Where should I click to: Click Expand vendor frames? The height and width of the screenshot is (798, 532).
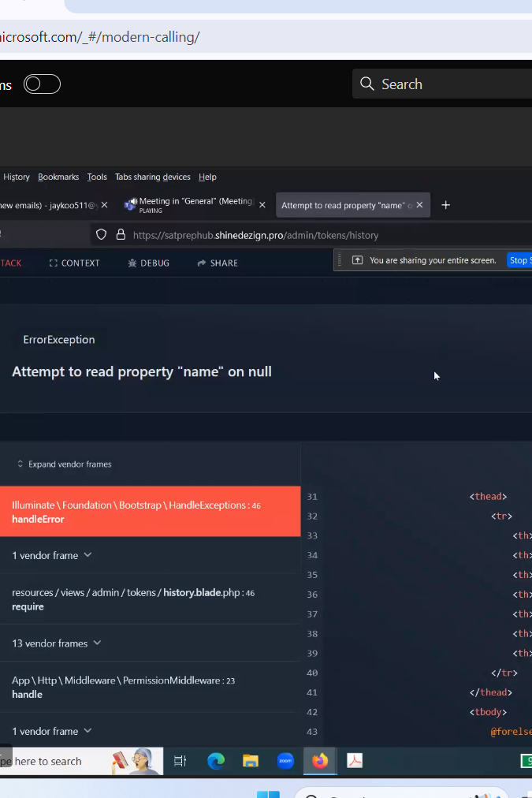tap(65, 464)
